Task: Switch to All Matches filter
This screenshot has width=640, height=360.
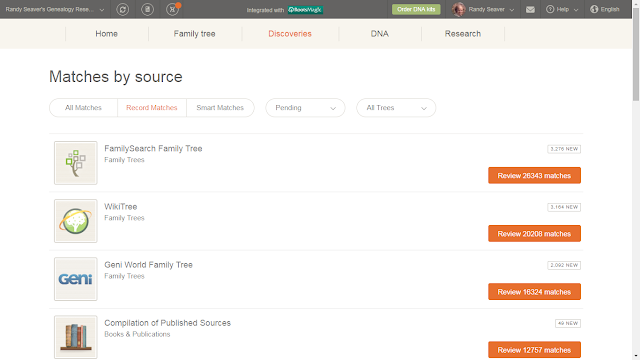Action: (x=83, y=108)
